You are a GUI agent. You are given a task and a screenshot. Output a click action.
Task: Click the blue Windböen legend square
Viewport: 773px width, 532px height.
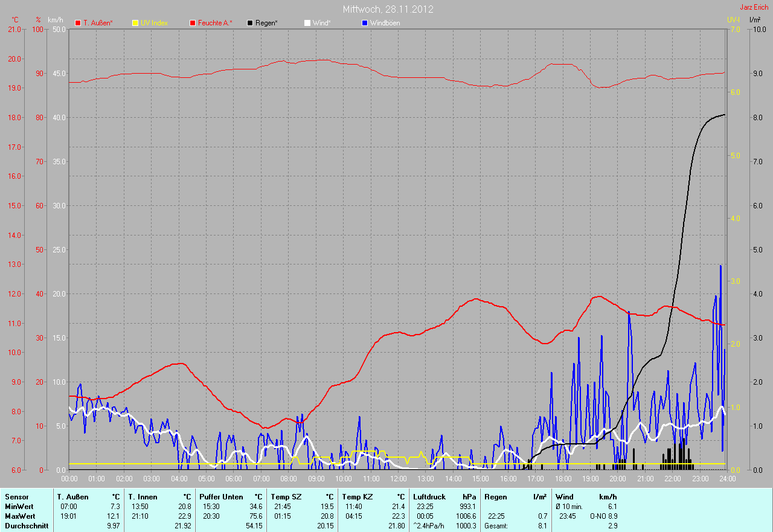[365, 23]
